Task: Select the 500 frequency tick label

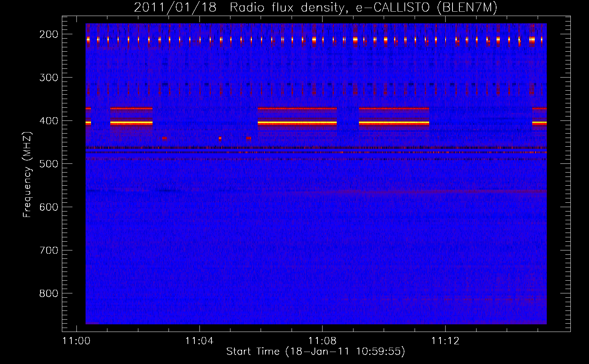Action: (x=49, y=164)
